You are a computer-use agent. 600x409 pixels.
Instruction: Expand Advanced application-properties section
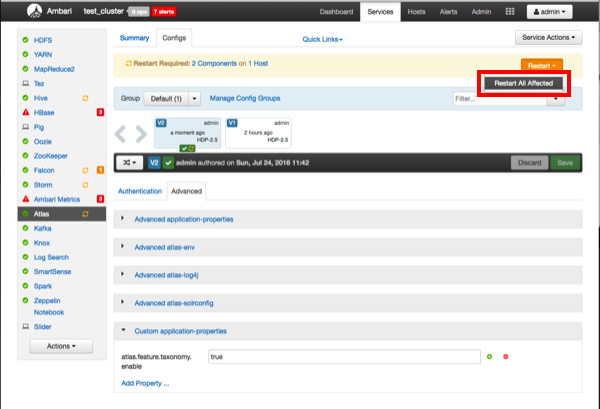184,219
